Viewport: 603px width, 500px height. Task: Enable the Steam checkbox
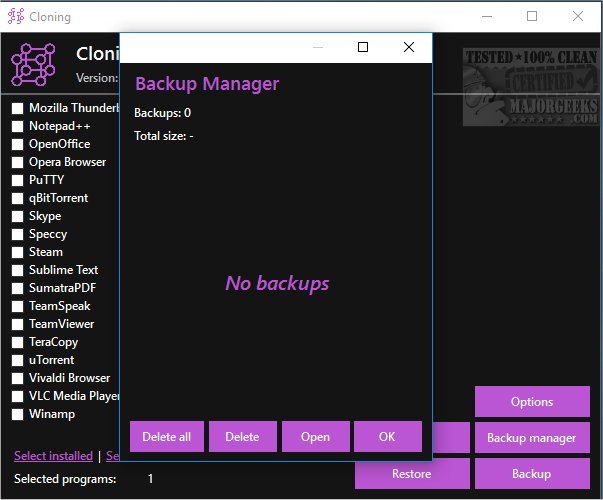click(17, 252)
